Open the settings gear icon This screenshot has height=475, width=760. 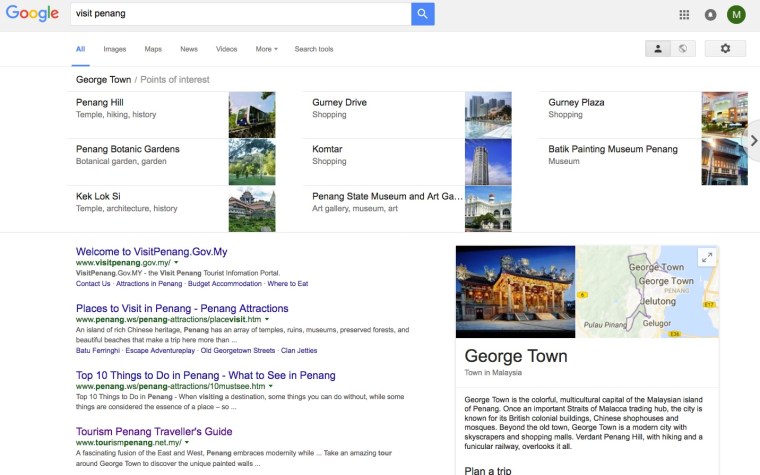725,48
